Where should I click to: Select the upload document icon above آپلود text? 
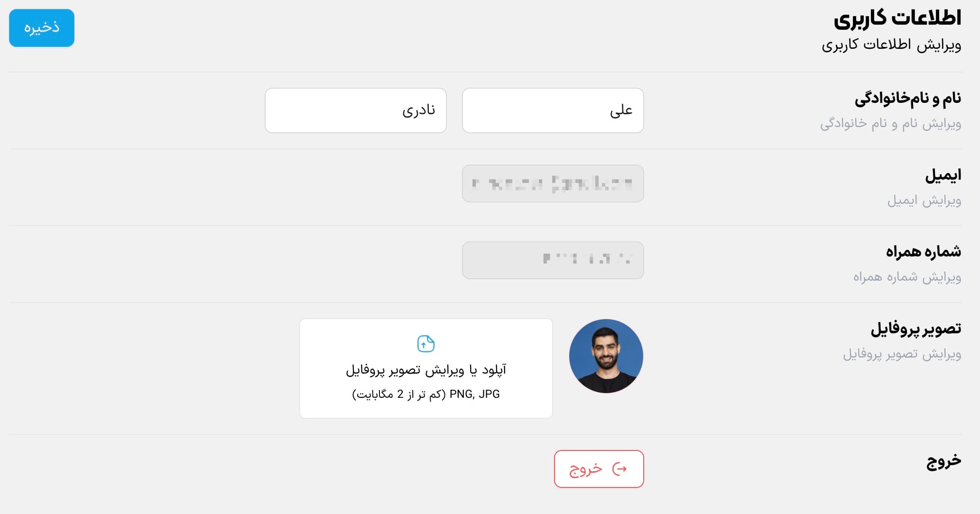coord(425,343)
